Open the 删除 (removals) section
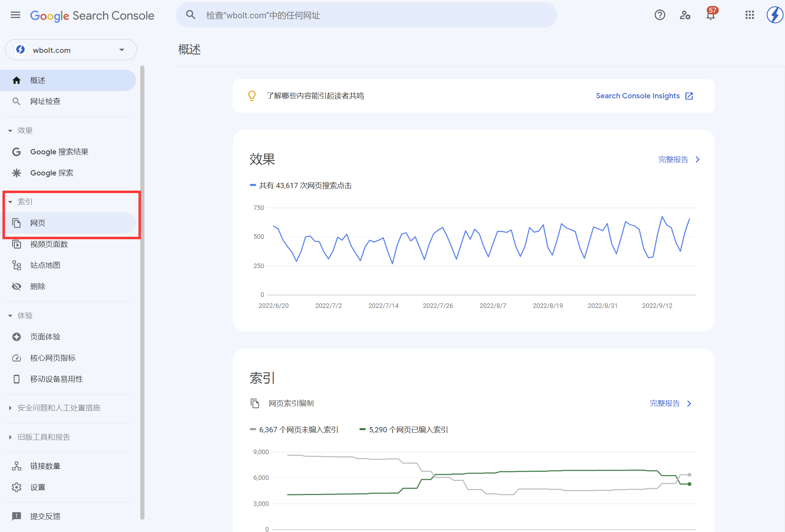The width and height of the screenshot is (785, 532). 37,286
